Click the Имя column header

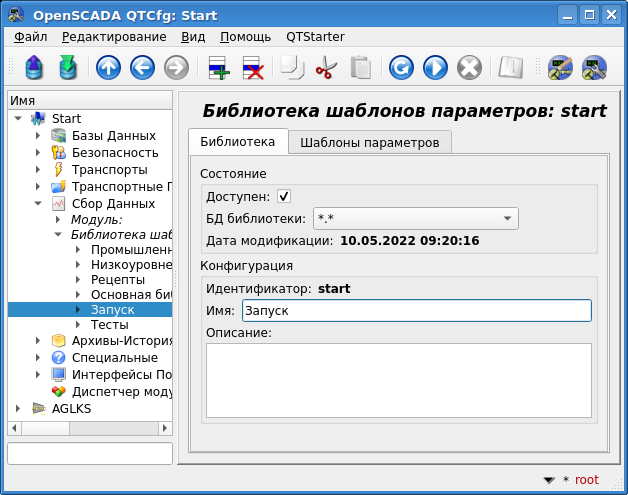click(90, 100)
